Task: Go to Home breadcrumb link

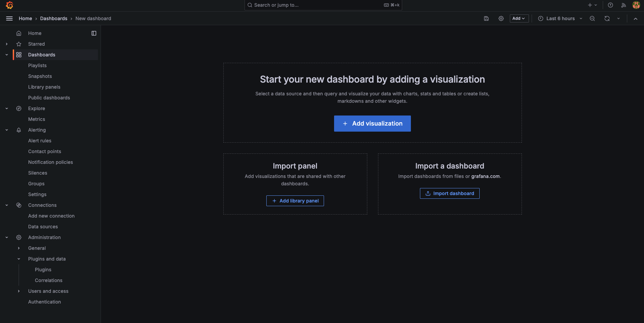Action: point(25,18)
